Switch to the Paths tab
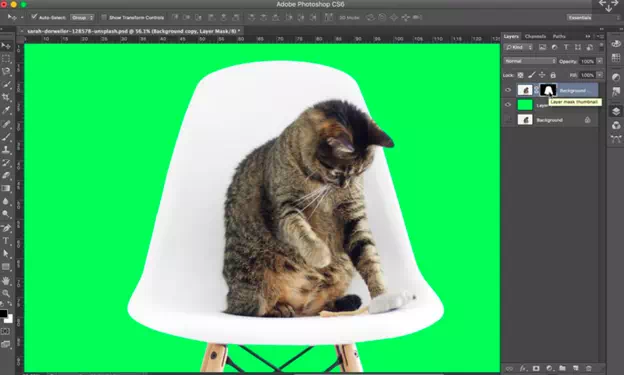This screenshot has height=375, width=624. (559, 36)
